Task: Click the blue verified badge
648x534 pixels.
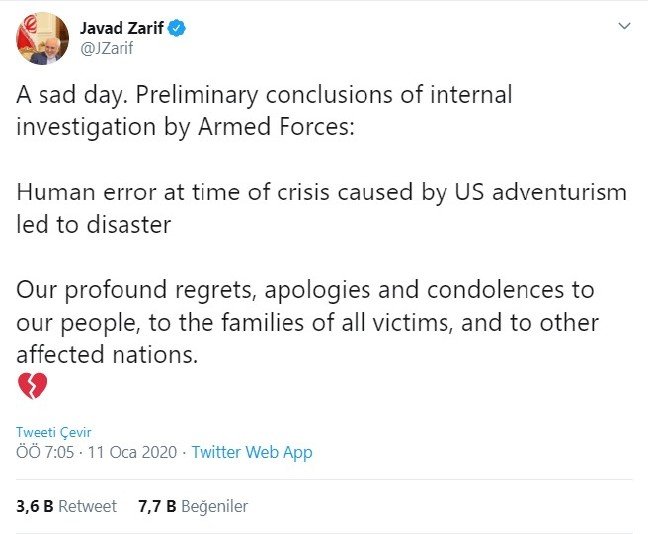Action: (x=177, y=29)
